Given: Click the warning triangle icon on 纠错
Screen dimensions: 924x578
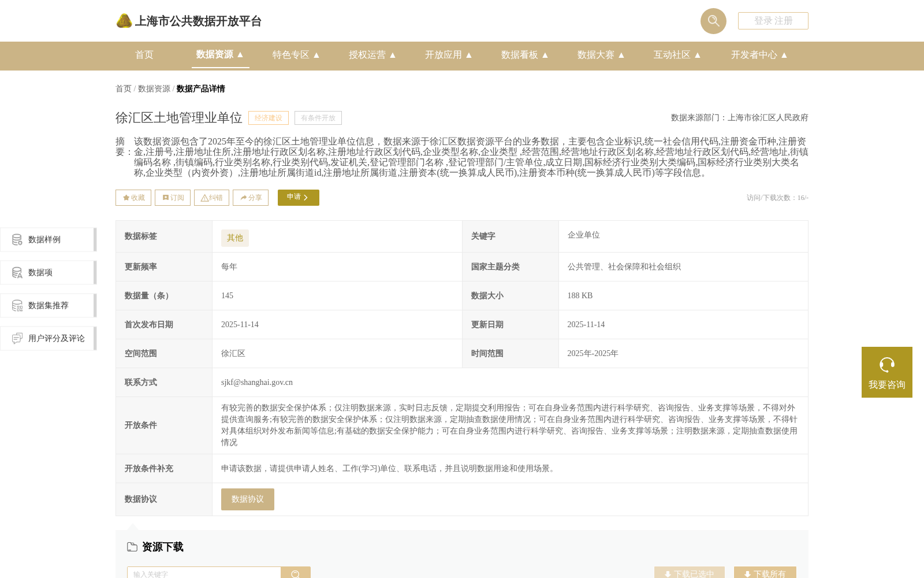Looking at the screenshot, I should 204,198.
